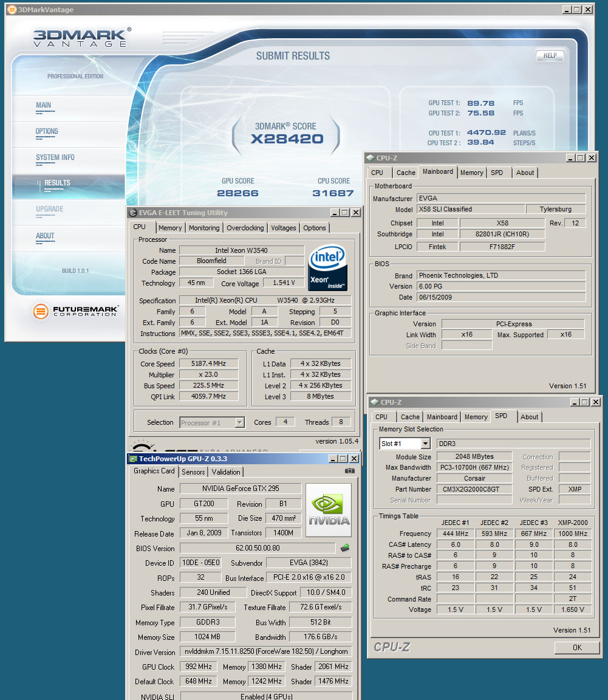Viewport: 608px width, 700px height.
Task: Open Memory tab in CPU-Z Mainboard window
Action: point(472,173)
